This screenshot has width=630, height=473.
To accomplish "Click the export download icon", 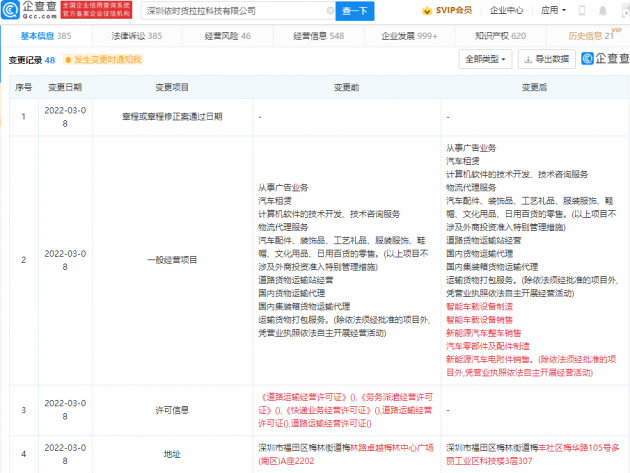I will [528, 59].
